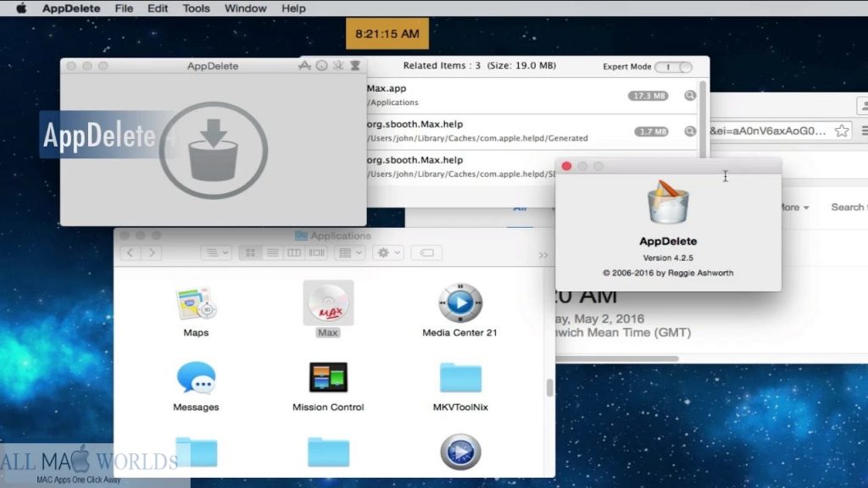
Task: Select the Messages app icon
Action: click(196, 378)
